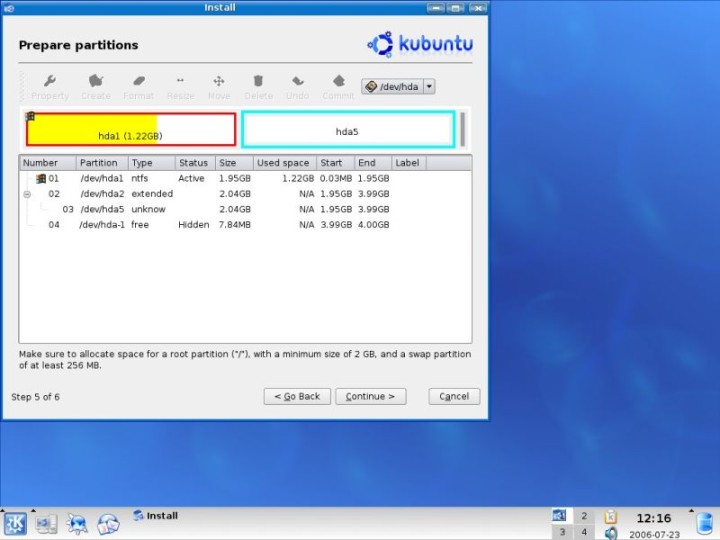The height and width of the screenshot is (540, 720).
Task: Click the Resize partition tool icon
Action: pos(180,82)
